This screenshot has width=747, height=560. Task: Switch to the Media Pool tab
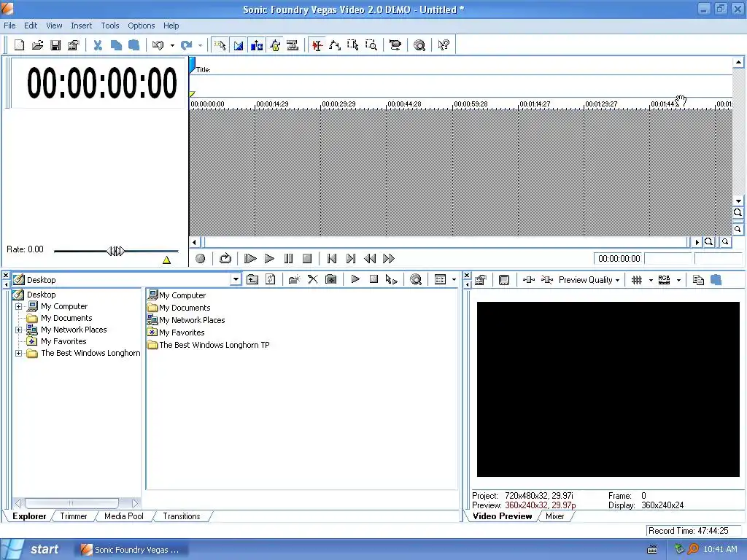pyautogui.click(x=124, y=516)
